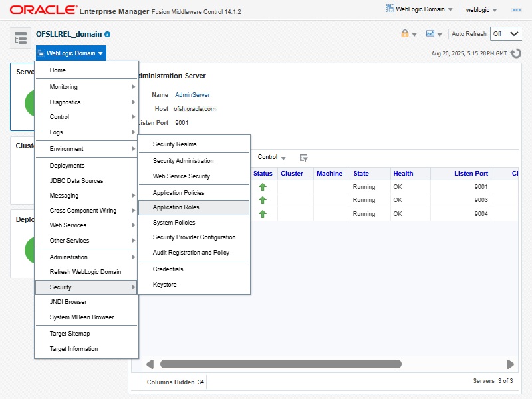Click the three-dots overflow icon at top right
The width and height of the screenshot is (532, 399).
516,10
